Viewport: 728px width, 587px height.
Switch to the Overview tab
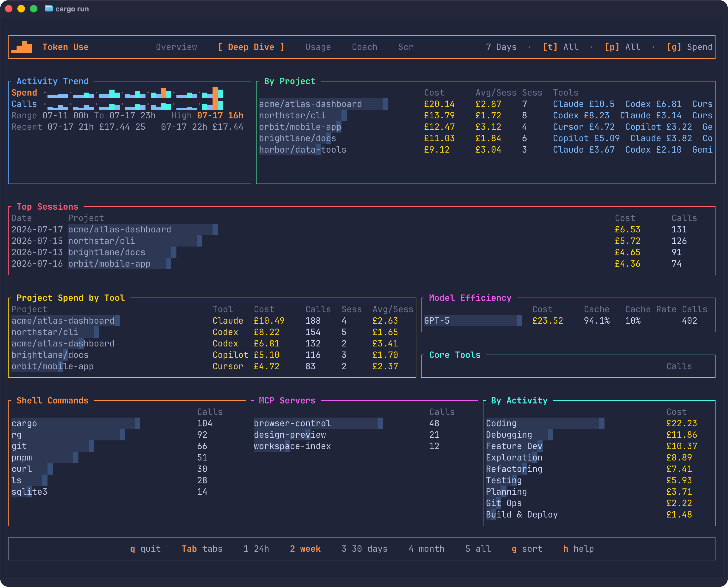pyautogui.click(x=176, y=47)
